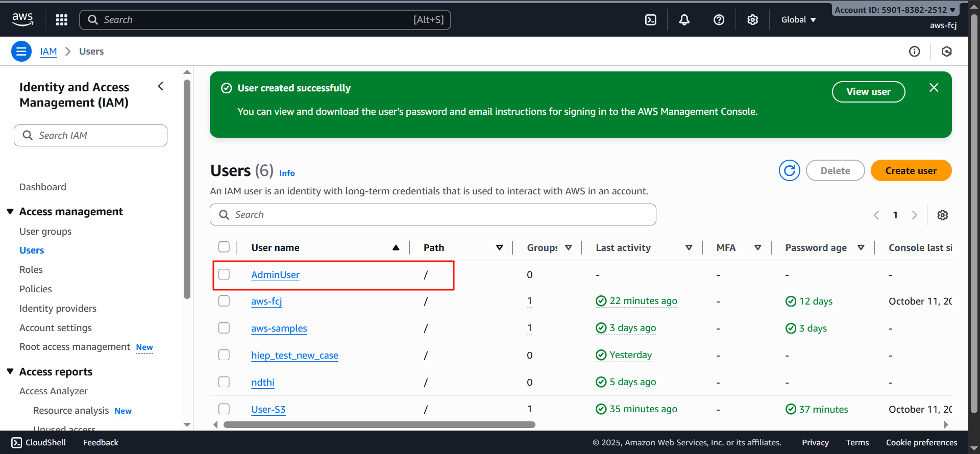Open the hiep_test_new_case user link
Screen dimensions: 980x454
click(295, 356)
